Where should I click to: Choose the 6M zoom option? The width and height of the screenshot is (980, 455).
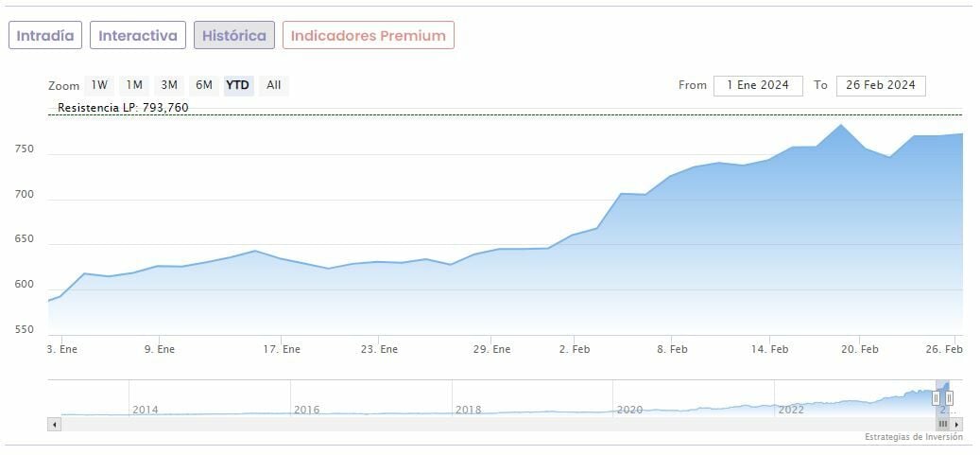point(204,85)
